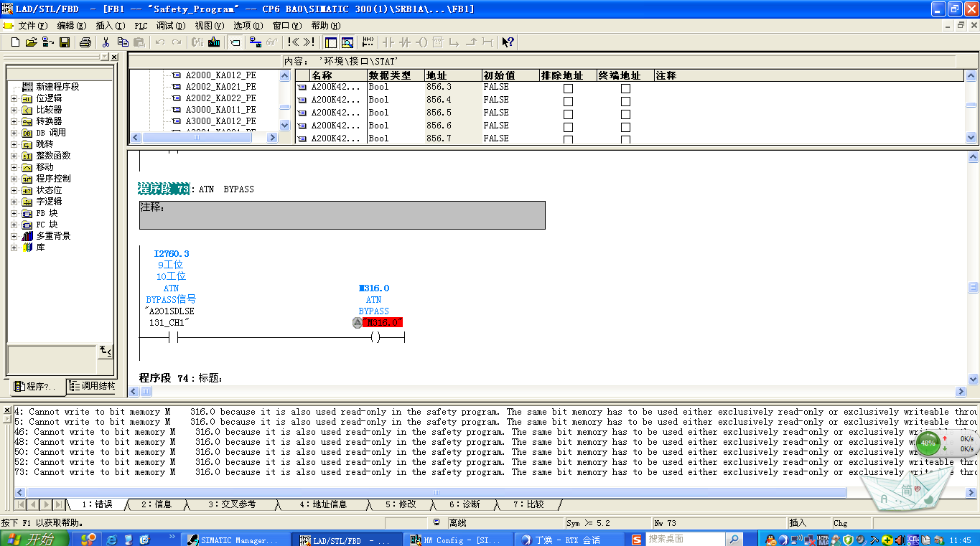Toggle the overview panel icon
The height and width of the screenshot is (546, 980).
(331, 42)
